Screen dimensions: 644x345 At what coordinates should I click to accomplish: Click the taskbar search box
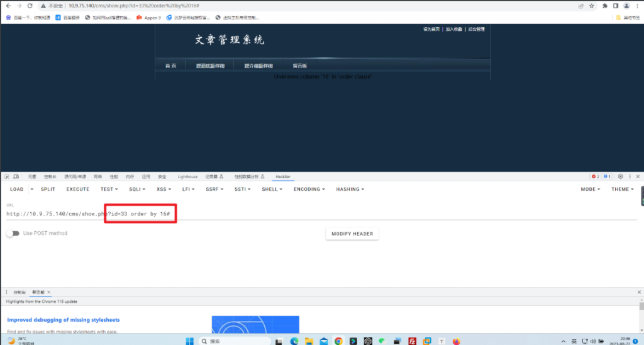click(235, 341)
